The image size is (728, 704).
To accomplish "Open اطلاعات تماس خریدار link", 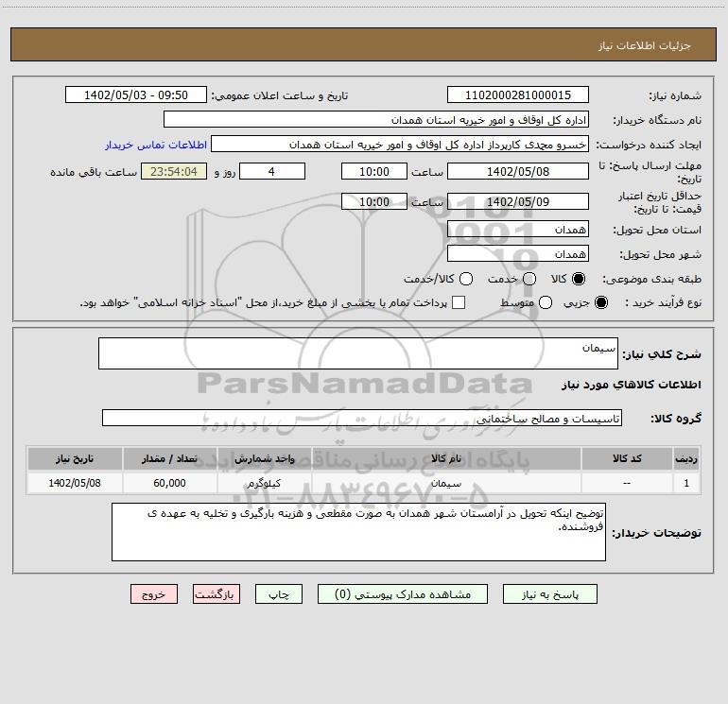I will (156, 145).
